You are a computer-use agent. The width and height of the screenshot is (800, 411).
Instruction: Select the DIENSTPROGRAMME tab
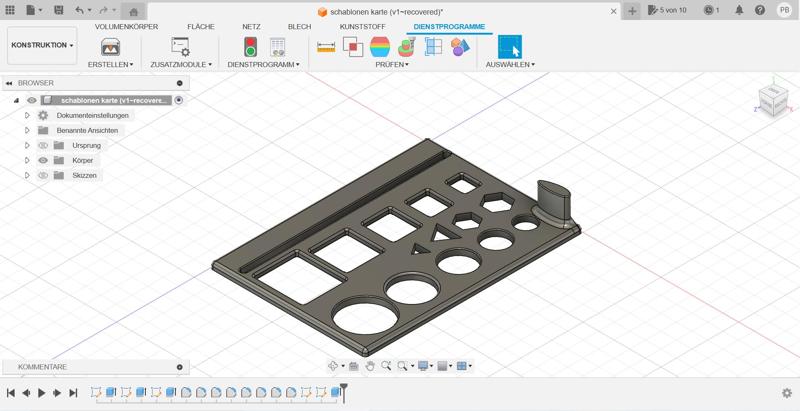pos(449,27)
